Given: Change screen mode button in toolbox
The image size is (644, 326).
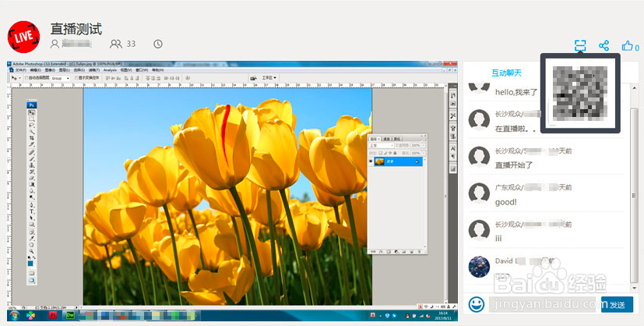Looking at the screenshot, I should 32,280.
